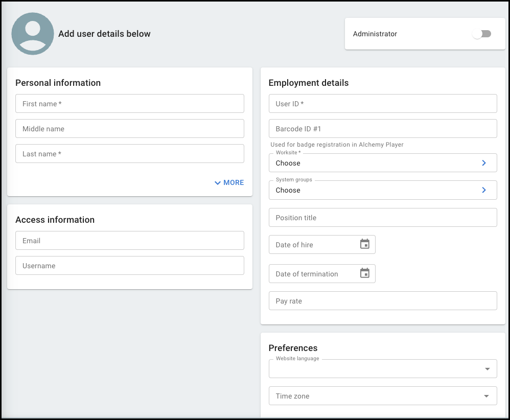Click the user avatar profile icon
The height and width of the screenshot is (420, 510).
coord(33,34)
